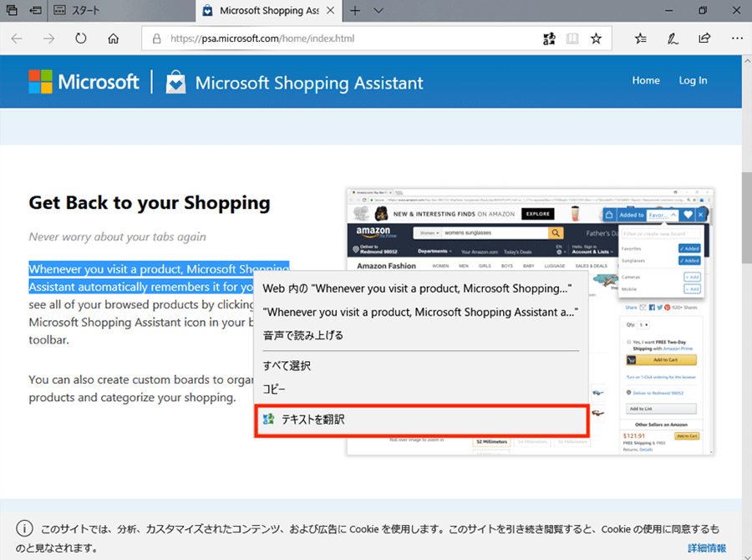The height and width of the screenshot is (560, 752).
Task: Choose すべて選択 in context menu
Action: (421, 365)
